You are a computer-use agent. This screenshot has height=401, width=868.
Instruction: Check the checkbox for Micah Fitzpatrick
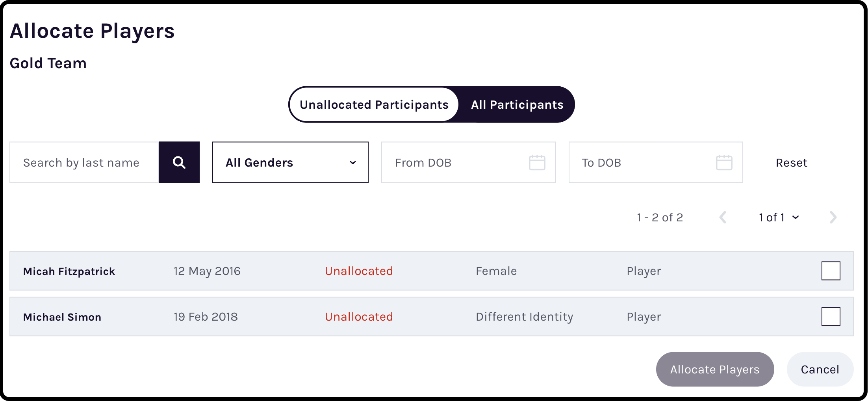831,271
